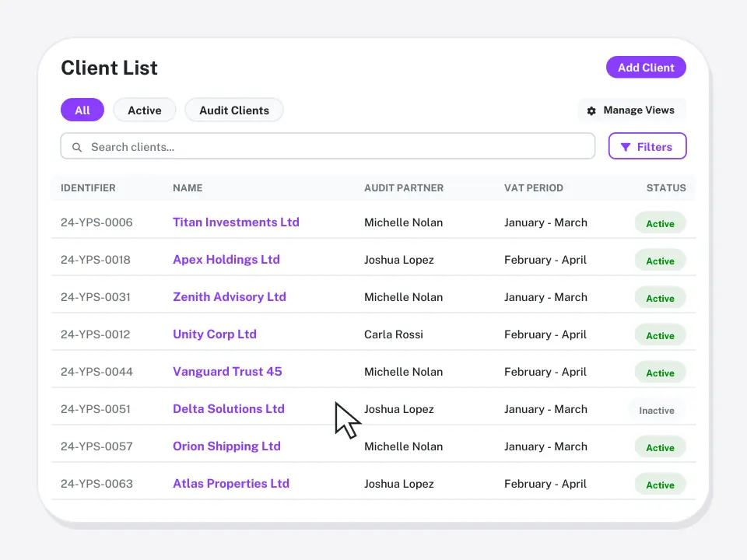Click Joshua Lopez in Atlas Properties row

pyautogui.click(x=398, y=484)
